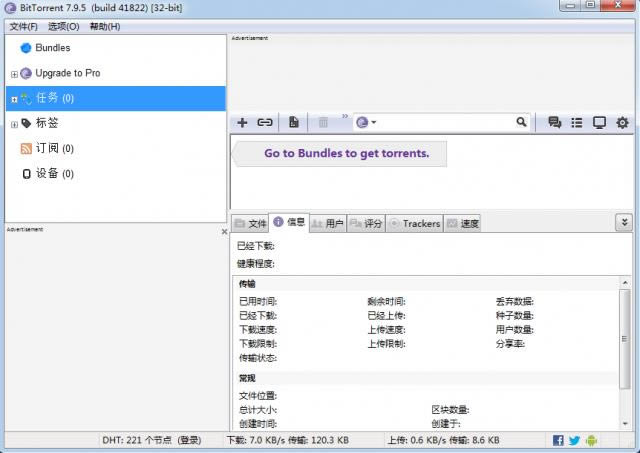The image size is (640, 453).
Task: Expand the 任务 tree node
Action: coord(14,100)
